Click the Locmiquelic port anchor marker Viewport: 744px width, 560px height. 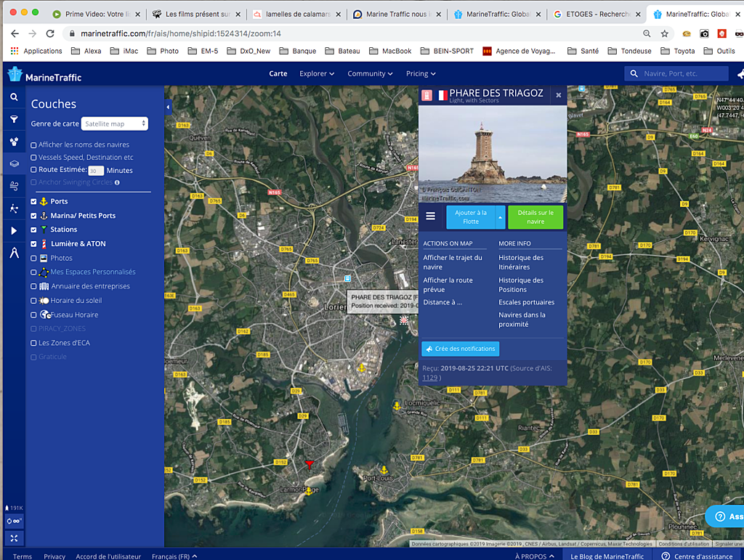pos(397,406)
